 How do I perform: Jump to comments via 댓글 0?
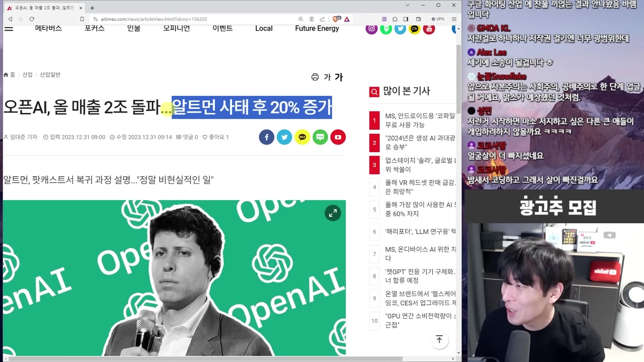[x=187, y=137]
